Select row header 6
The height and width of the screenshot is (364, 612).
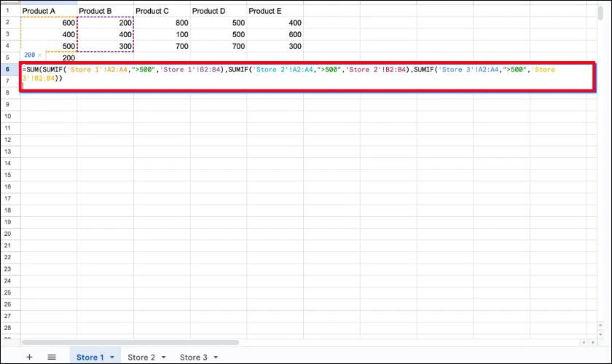[7, 69]
